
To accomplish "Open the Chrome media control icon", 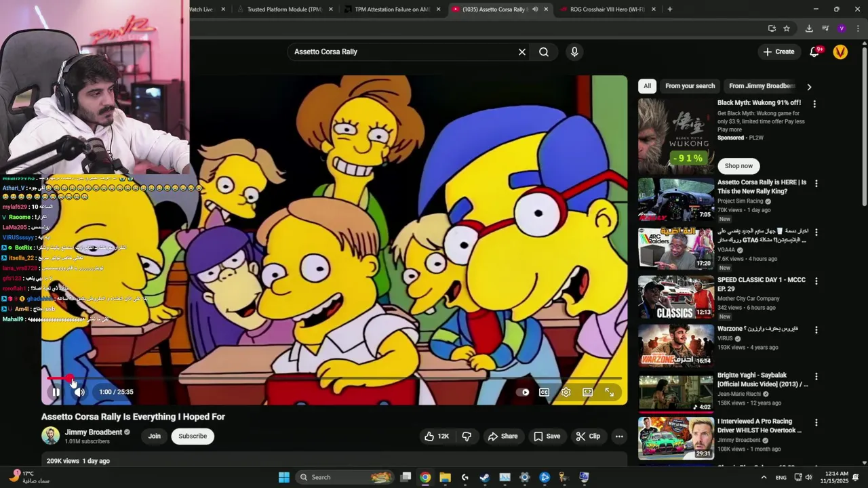I will click(825, 28).
